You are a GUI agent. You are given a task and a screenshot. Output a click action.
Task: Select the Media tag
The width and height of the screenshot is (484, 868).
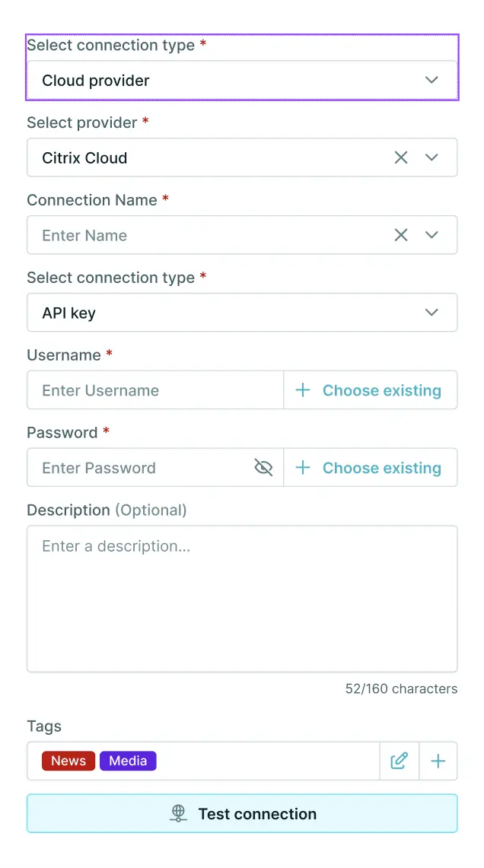pos(128,761)
